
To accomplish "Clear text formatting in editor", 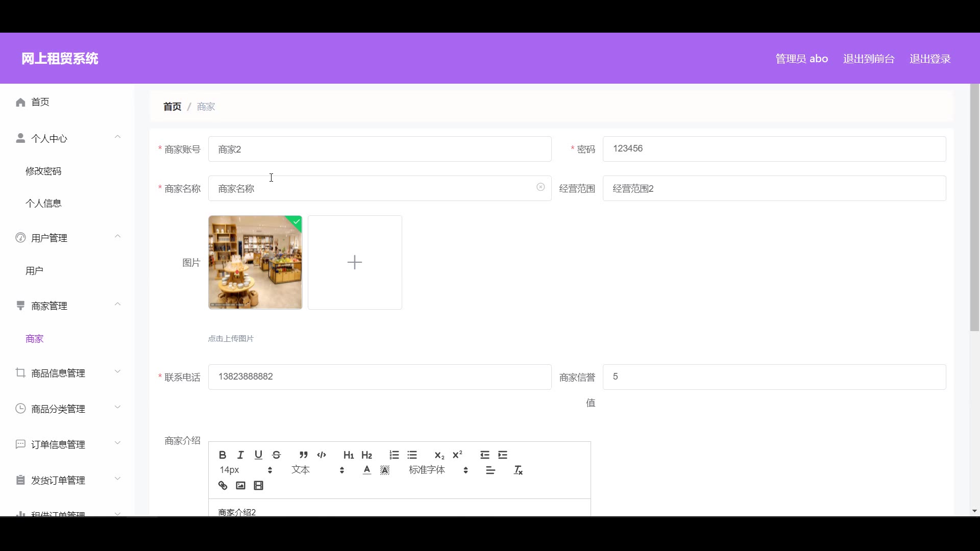I will [x=518, y=470].
